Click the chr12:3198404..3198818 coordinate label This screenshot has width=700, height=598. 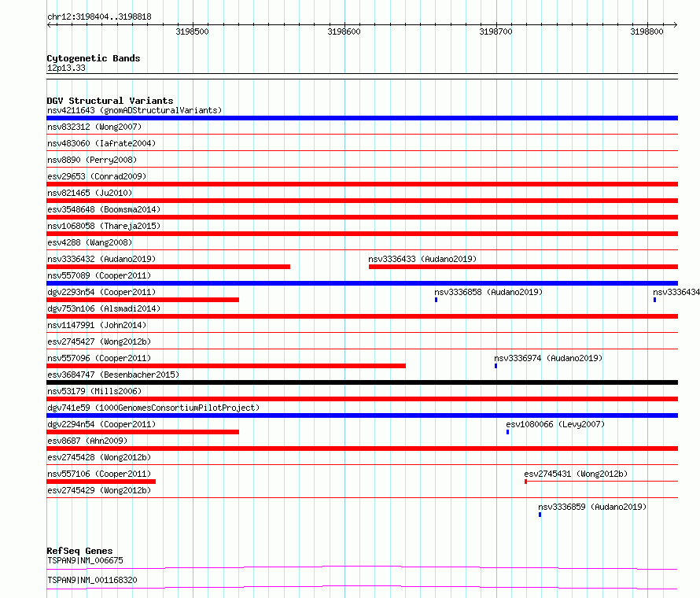coord(99,17)
